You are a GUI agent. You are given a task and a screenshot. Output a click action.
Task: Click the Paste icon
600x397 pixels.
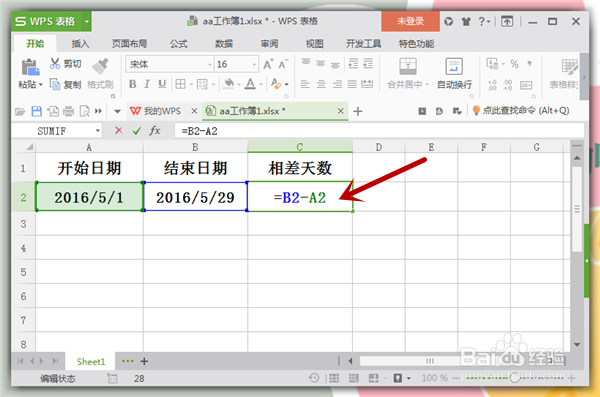tap(30, 67)
